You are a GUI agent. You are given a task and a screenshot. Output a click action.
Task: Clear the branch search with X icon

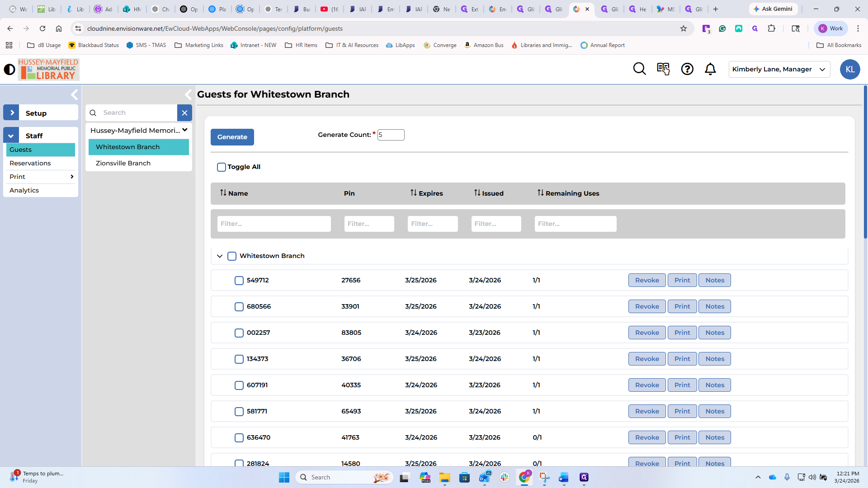pyautogui.click(x=184, y=113)
